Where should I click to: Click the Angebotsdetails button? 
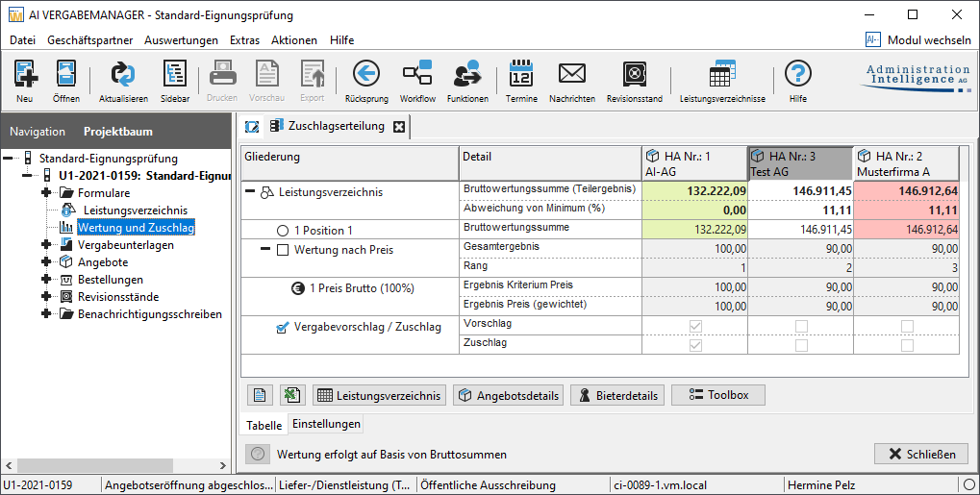[x=509, y=395]
